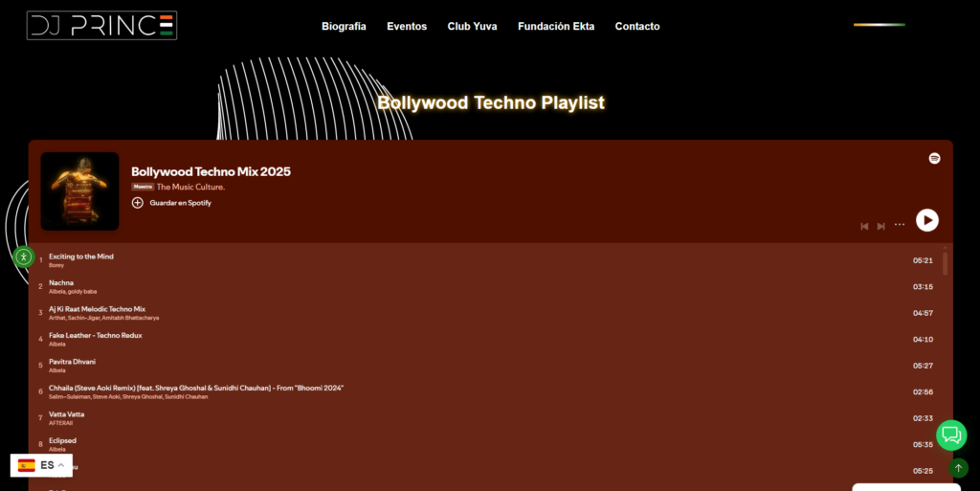Click the playlist vertical scrollbar thumb

(x=945, y=263)
